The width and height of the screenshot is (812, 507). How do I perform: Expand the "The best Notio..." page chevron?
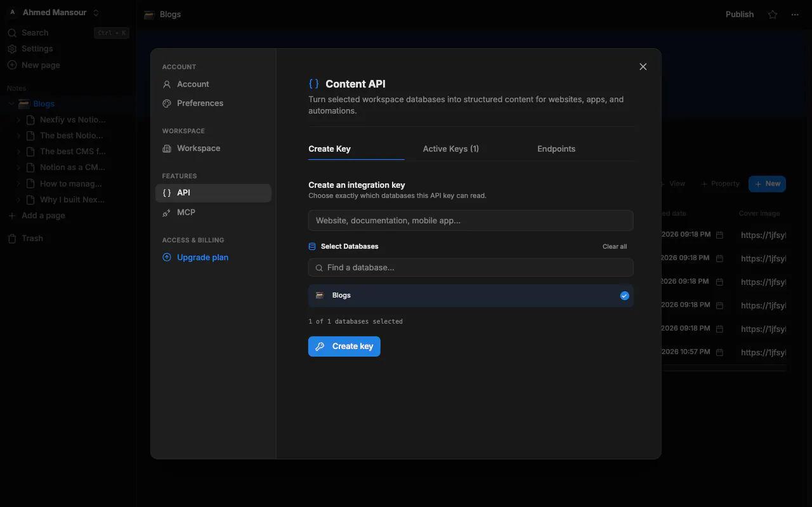(x=18, y=136)
